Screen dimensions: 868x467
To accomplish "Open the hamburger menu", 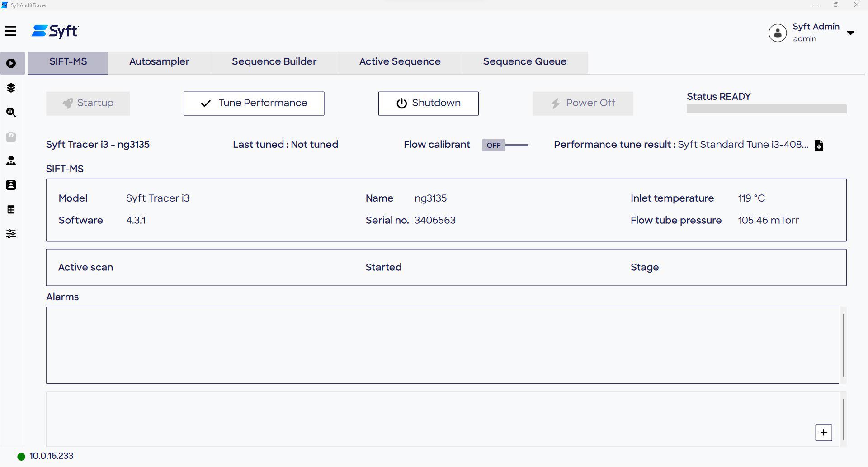I will tap(11, 31).
